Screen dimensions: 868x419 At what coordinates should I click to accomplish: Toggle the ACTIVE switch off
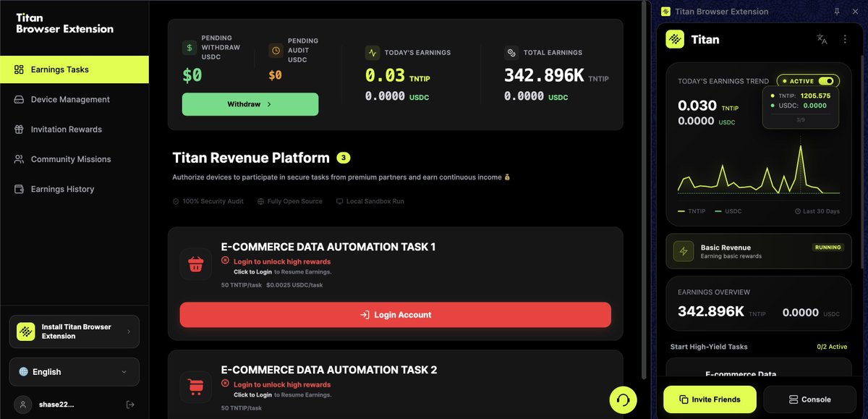826,81
